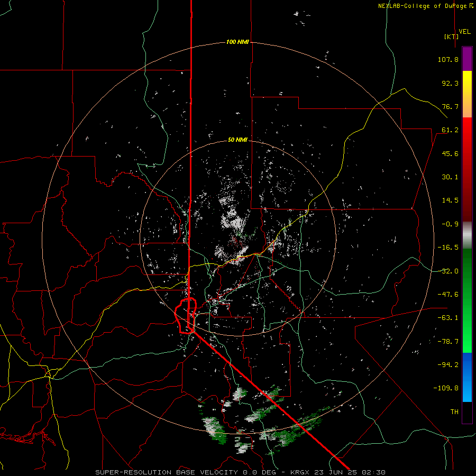Select the 61.2 velocity scale value
This screenshot has width=476, height=476.
point(450,130)
